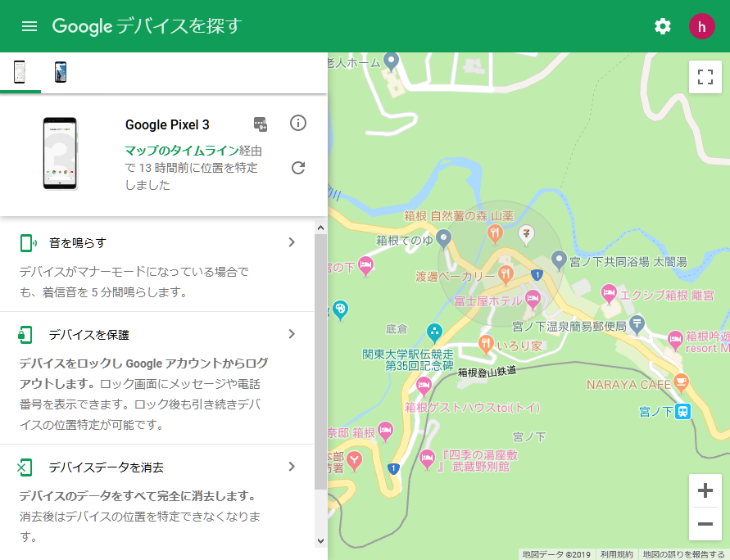This screenshot has width=730, height=560.
Task: Switch to the second device tab
Action: coord(60,72)
